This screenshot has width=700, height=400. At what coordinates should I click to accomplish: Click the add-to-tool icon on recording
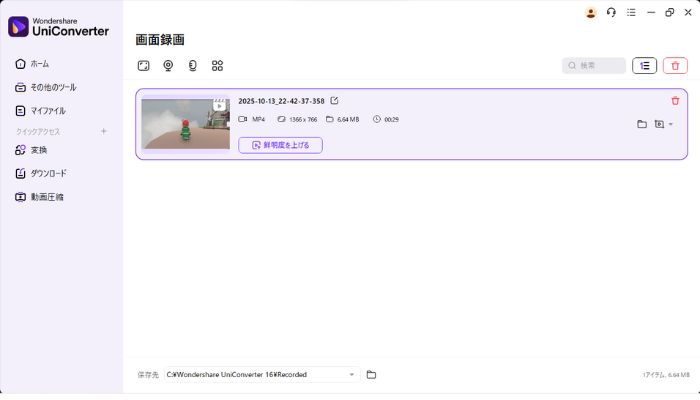coord(659,124)
